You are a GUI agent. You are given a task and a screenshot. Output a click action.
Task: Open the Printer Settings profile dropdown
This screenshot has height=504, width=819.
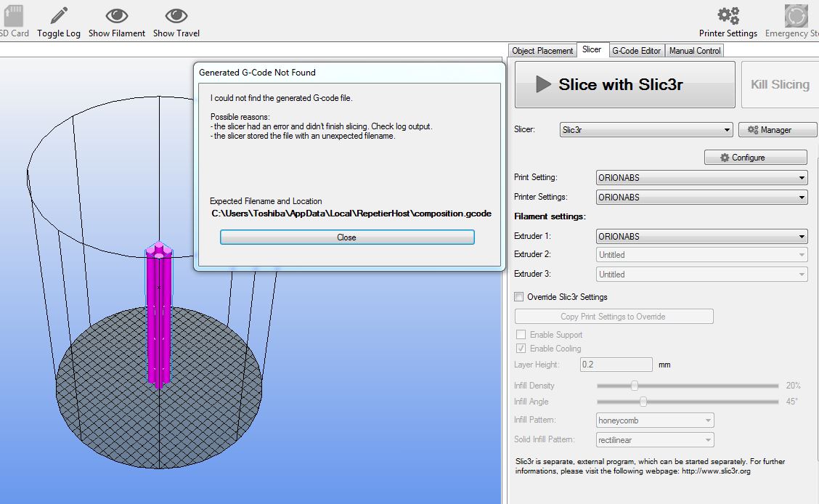click(701, 198)
